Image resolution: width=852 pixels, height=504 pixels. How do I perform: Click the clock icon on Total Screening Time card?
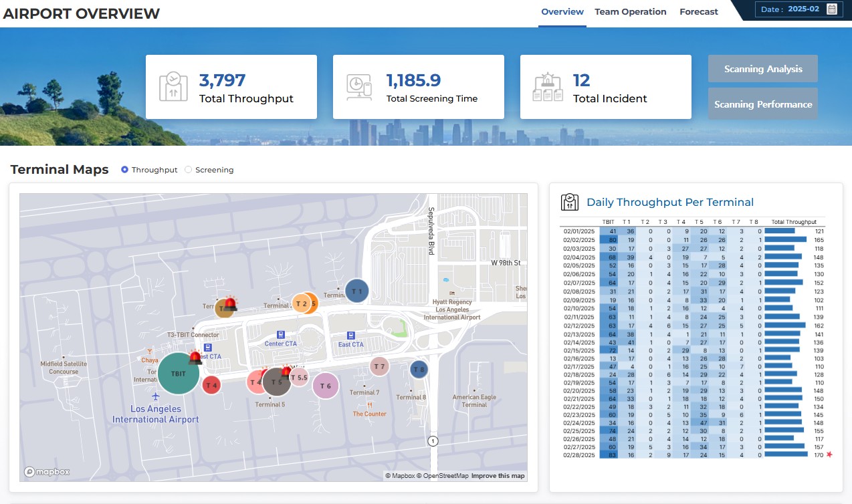(x=359, y=86)
